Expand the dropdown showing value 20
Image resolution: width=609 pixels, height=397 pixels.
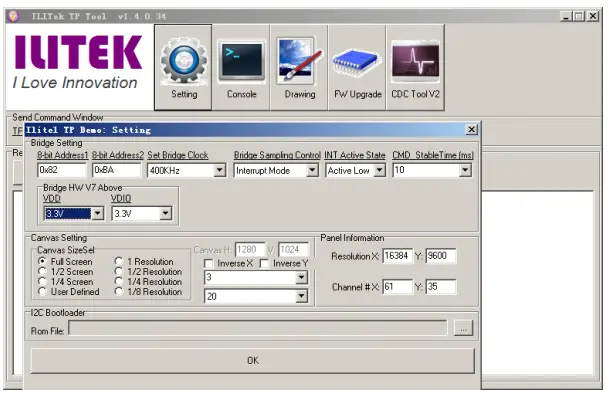click(x=301, y=297)
